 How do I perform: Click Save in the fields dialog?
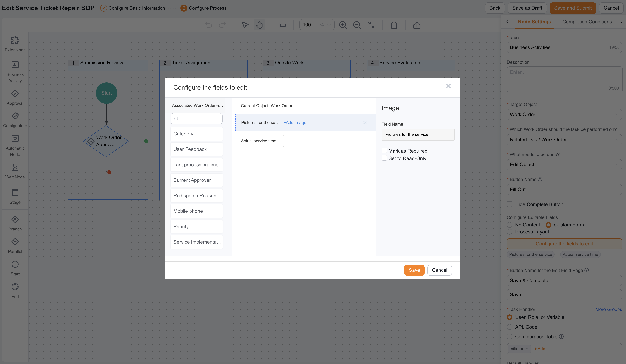point(414,270)
